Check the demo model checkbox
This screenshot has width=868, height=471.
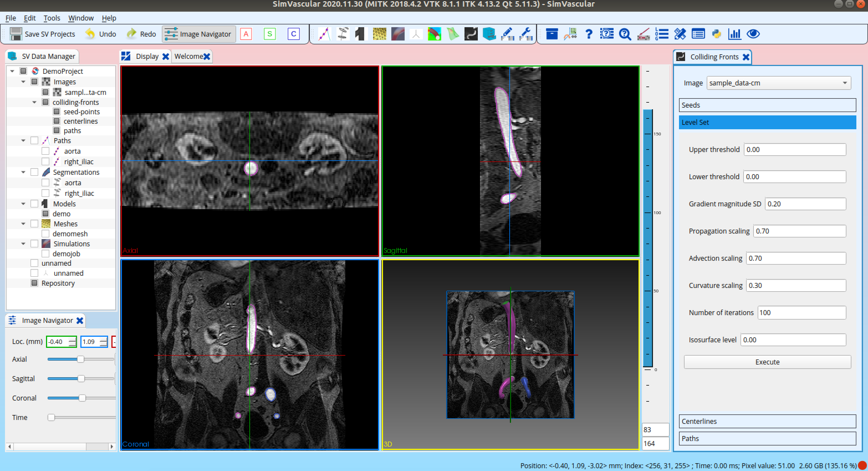point(46,213)
